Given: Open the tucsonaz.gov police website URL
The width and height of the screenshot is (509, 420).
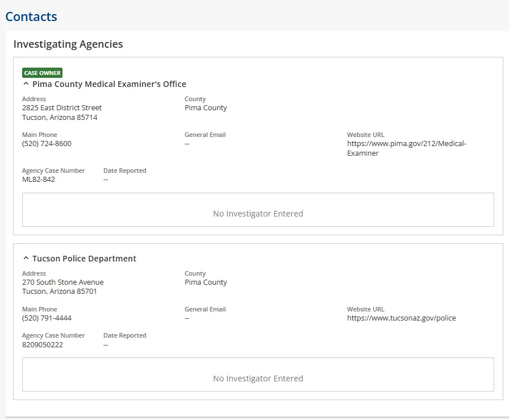Looking at the screenshot, I should coord(401,318).
